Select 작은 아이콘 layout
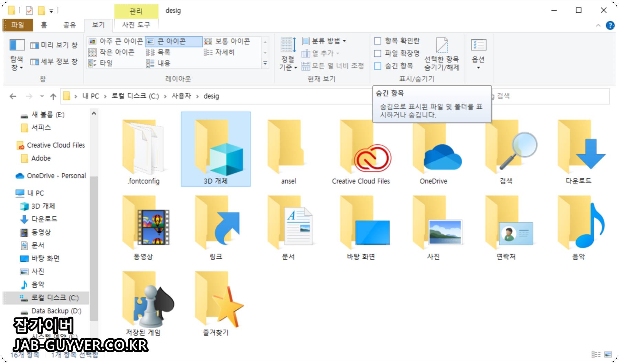Image resolution: width=619 pixels, height=364 pixels. pyautogui.click(x=111, y=52)
